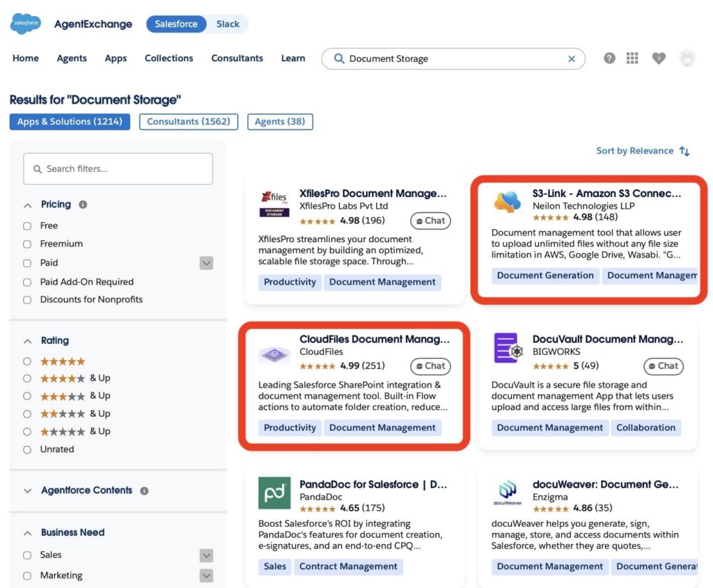Select one star & Up rating
Viewport: 713px width, 588px height.
point(27,431)
